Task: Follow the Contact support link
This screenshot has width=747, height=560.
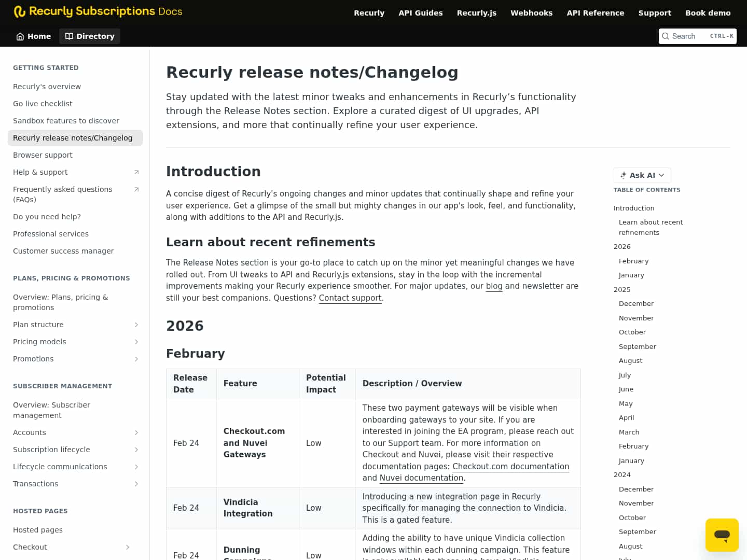Action: [x=350, y=298]
